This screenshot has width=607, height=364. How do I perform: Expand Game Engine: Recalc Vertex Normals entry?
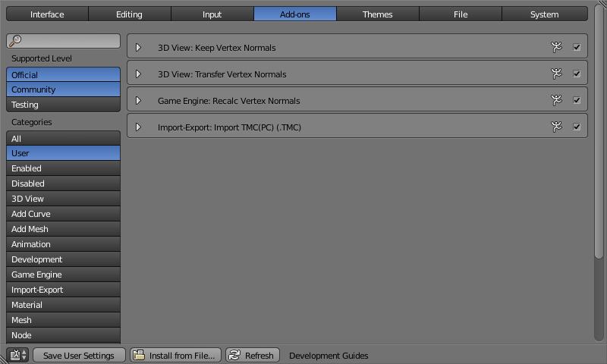pos(138,101)
